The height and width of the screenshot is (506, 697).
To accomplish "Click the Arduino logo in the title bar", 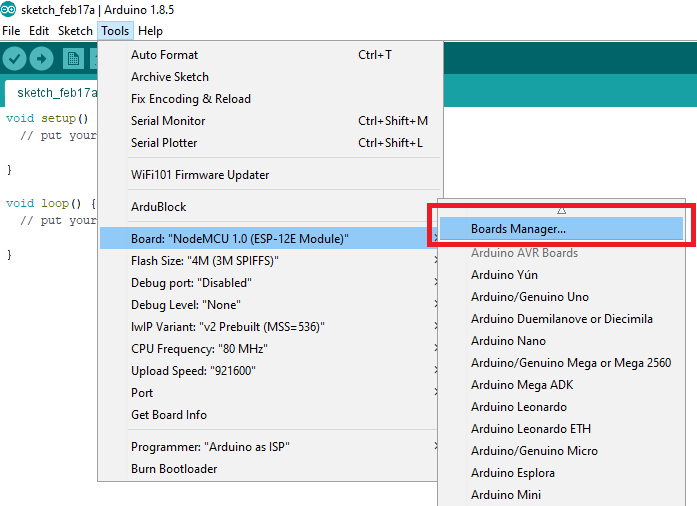I will coord(8,8).
